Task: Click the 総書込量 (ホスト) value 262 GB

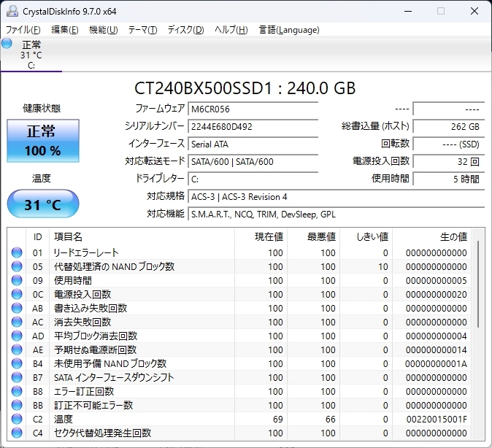Action: pos(449,126)
